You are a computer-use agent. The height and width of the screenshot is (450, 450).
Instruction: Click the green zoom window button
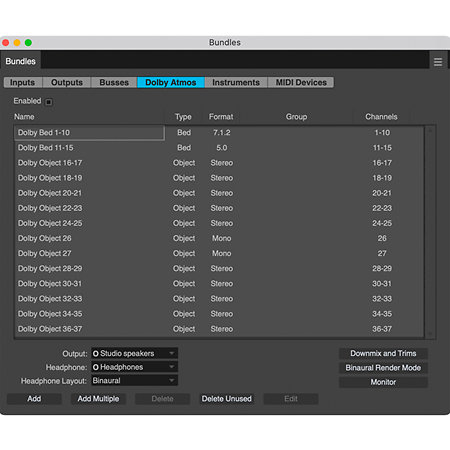[28, 43]
